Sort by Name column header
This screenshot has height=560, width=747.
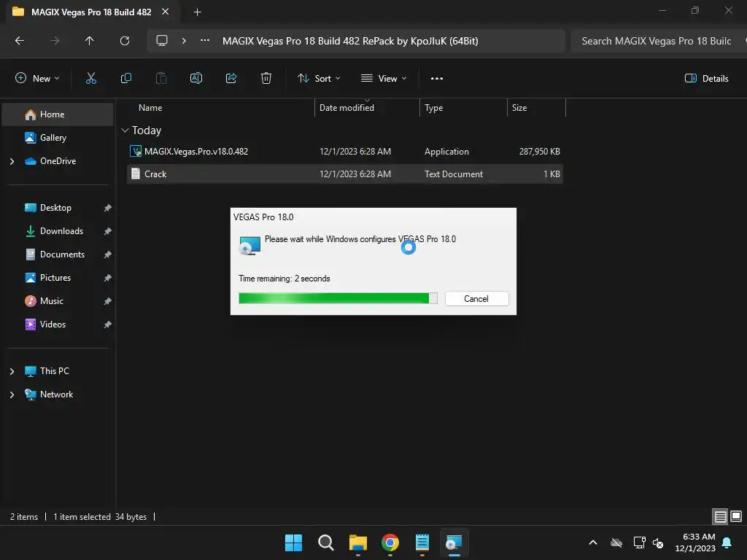(x=150, y=108)
